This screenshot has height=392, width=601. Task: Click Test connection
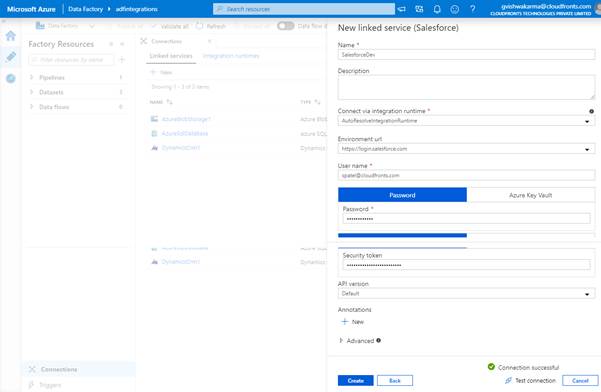pyautogui.click(x=530, y=380)
